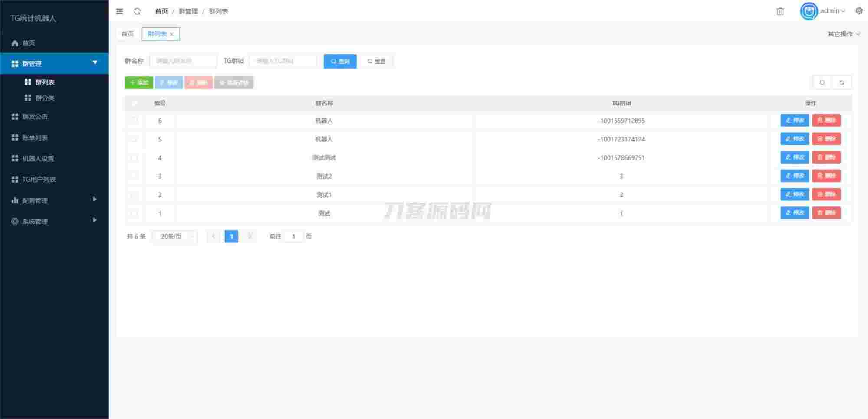Close the 群列表 tab with its x

point(172,34)
